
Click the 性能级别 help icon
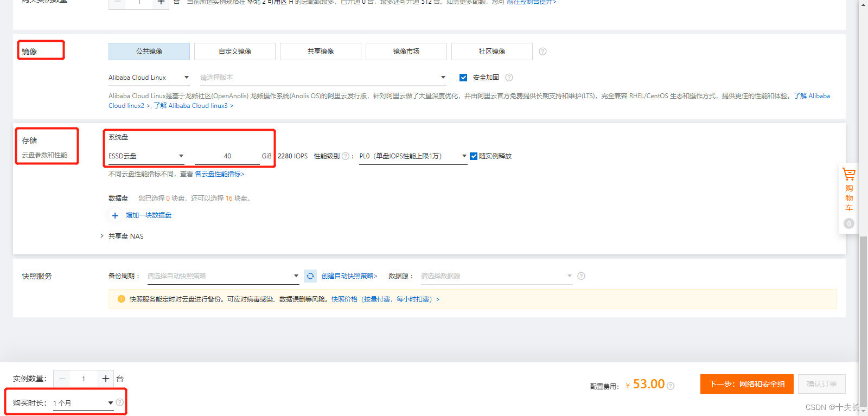tap(346, 156)
